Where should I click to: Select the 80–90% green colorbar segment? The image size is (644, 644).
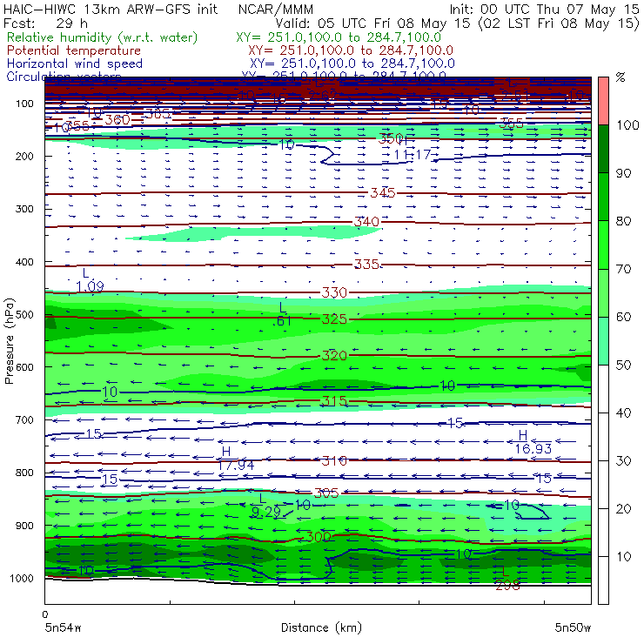point(603,197)
